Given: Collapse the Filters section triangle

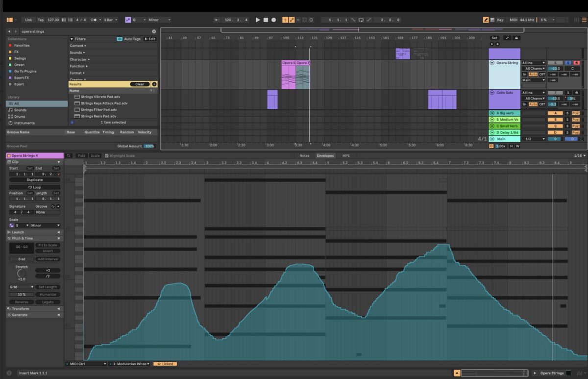Looking at the screenshot, I should click(72, 39).
